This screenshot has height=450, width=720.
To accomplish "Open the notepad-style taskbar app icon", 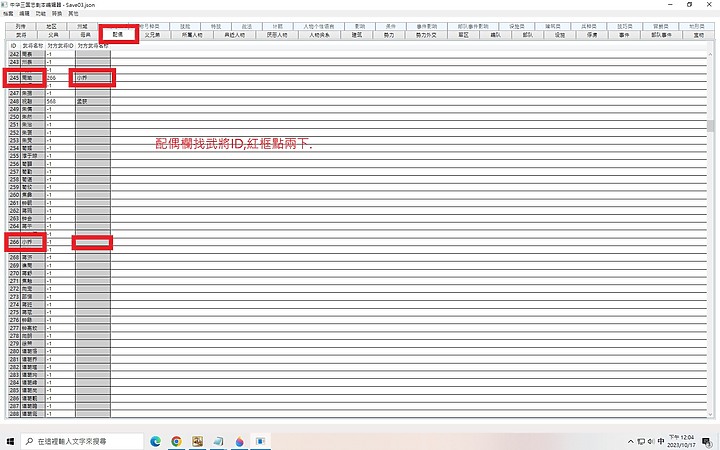I will 218,441.
